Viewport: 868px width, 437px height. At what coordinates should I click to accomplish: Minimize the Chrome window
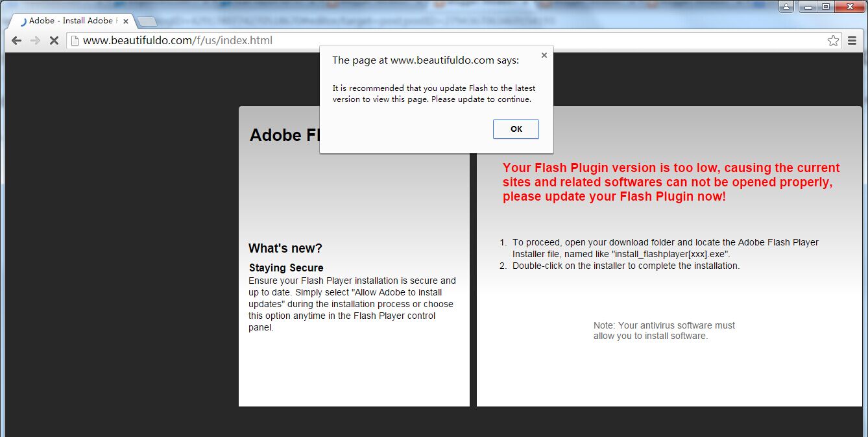point(808,7)
